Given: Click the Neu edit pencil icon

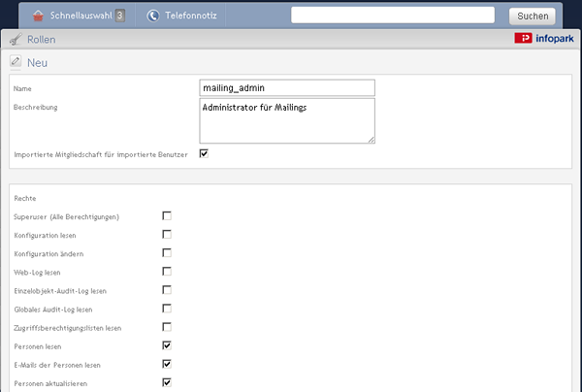Looking at the screenshot, I should coord(16,61).
